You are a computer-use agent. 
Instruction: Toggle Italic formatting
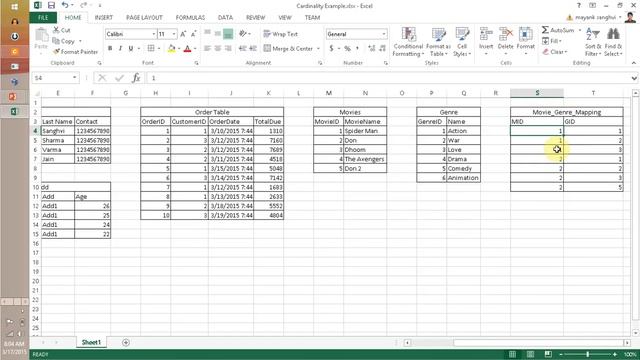[x=120, y=48]
